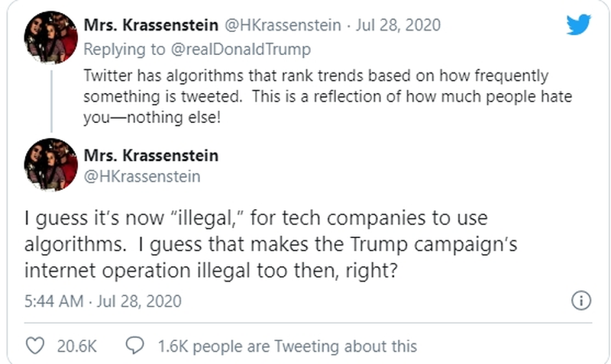611x364 pixels.
Task: Click the 5:44 AM · Jul 28, 2020 timestamp
Action: pyautogui.click(x=102, y=301)
